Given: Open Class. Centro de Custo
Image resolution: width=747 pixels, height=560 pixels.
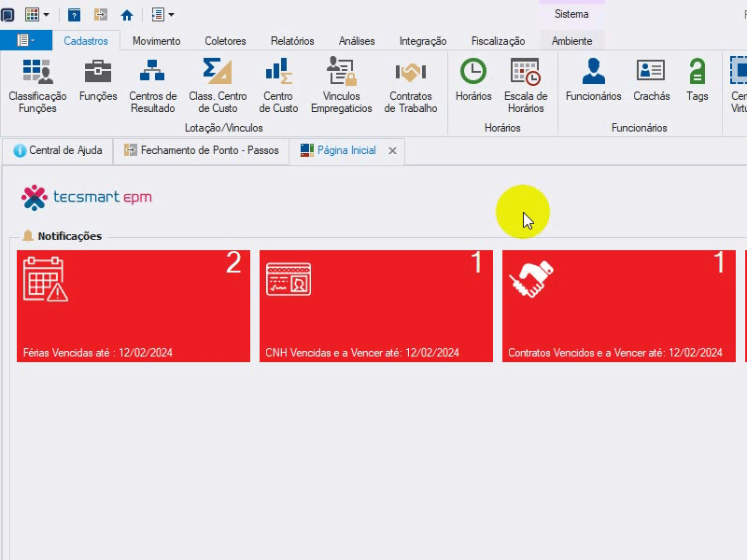Looking at the screenshot, I should 218,85.
